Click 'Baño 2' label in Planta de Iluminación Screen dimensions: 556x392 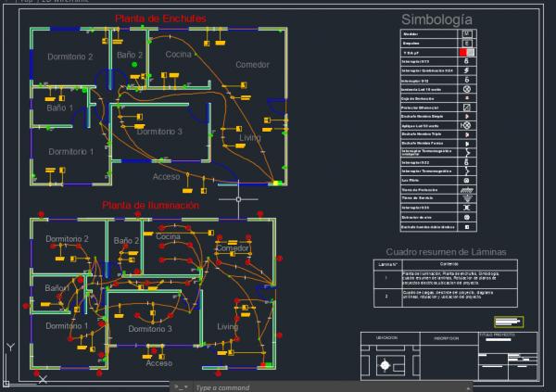pos(126,241)
